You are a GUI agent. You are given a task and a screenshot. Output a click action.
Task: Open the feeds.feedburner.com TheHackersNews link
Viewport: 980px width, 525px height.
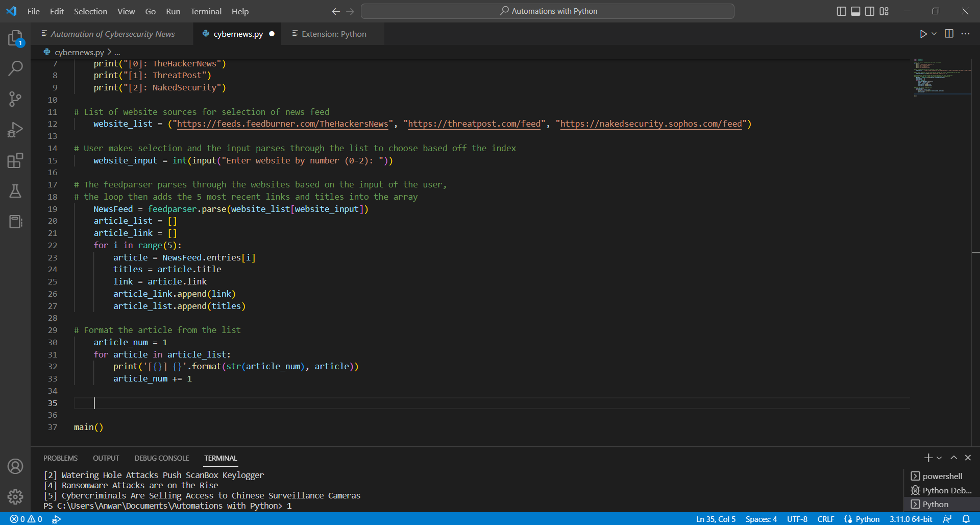point(282,124)
